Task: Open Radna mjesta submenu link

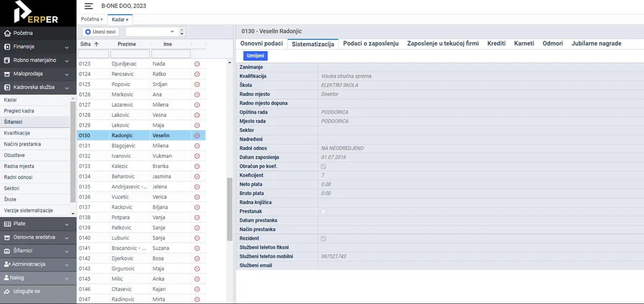Action: tap(35, 166)
